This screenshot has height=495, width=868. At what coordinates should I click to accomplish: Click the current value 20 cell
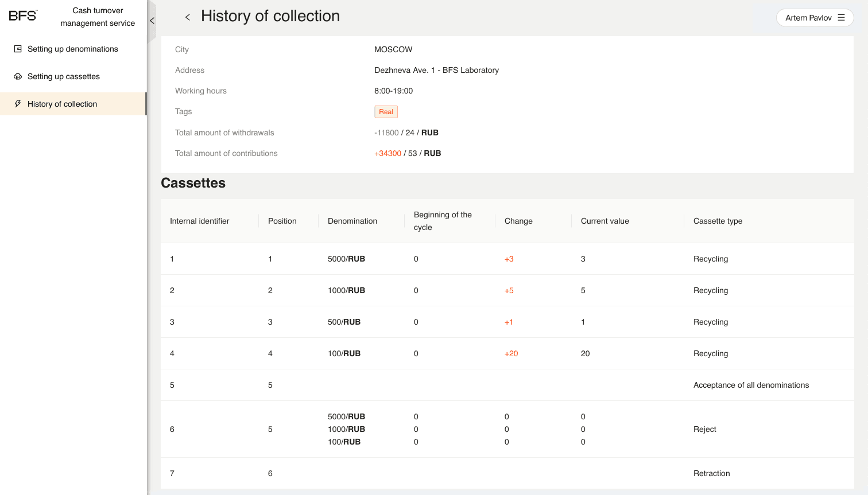(585, 353)
